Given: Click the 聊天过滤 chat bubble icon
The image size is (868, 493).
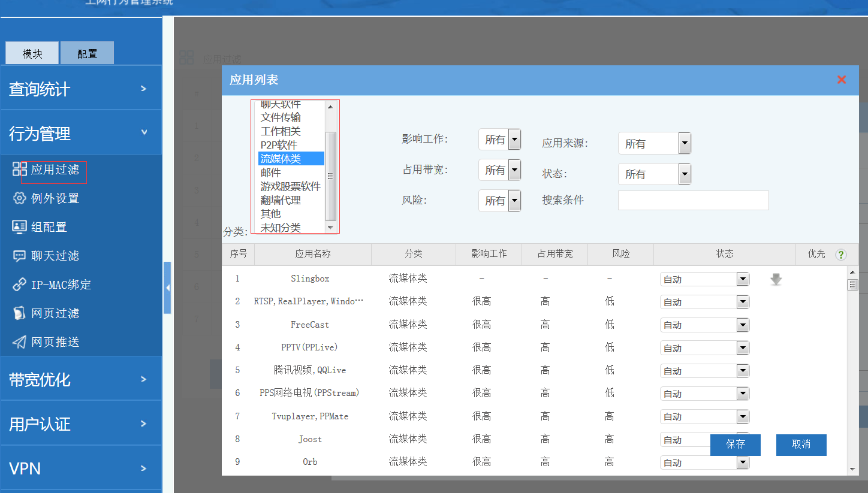Looking at the screenshot, I should pyautogui.click(x=20, y=256).
